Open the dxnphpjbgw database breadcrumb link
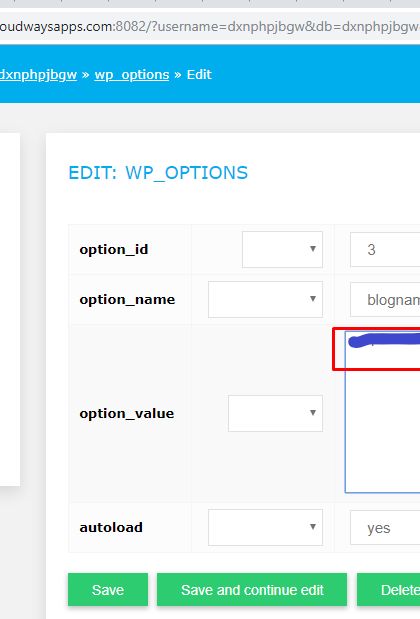 click(x=38, y=75)
